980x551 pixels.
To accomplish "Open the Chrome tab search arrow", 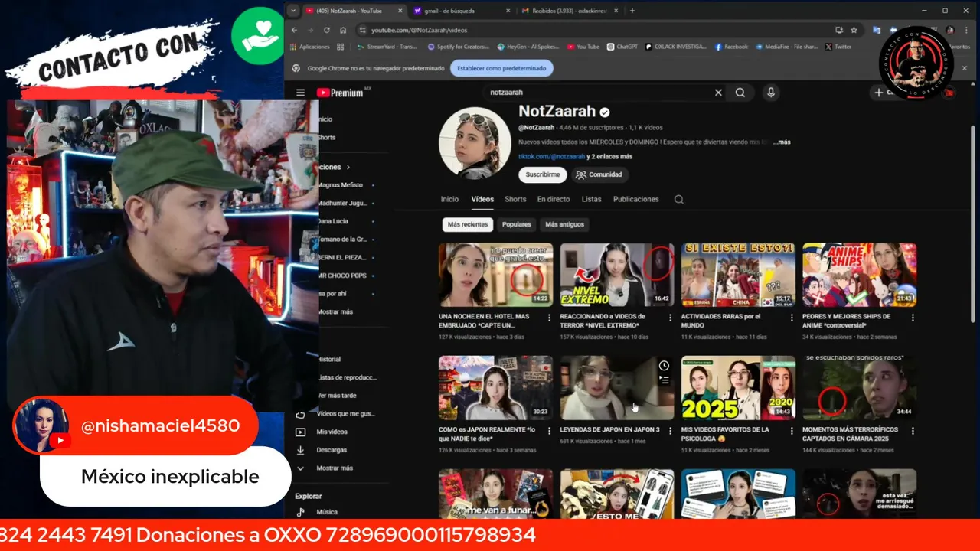I will point(294,11).
